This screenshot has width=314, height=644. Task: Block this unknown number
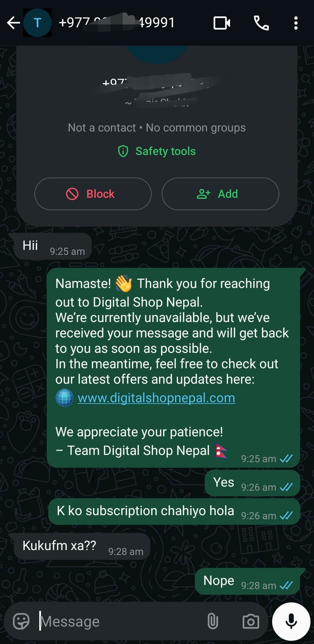coord(93,194)
